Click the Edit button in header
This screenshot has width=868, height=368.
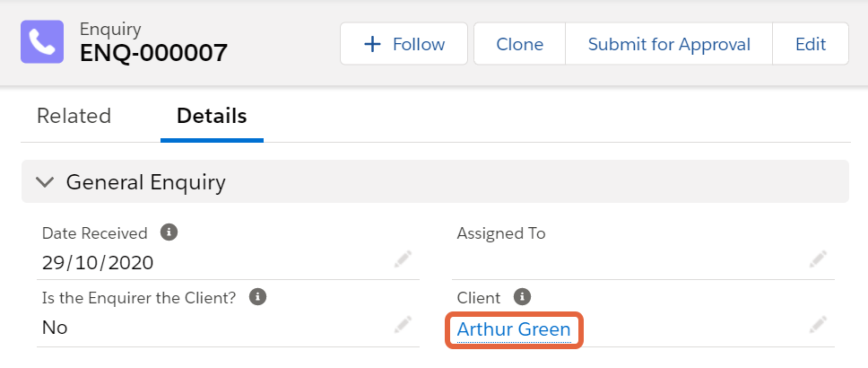point(811,44)
